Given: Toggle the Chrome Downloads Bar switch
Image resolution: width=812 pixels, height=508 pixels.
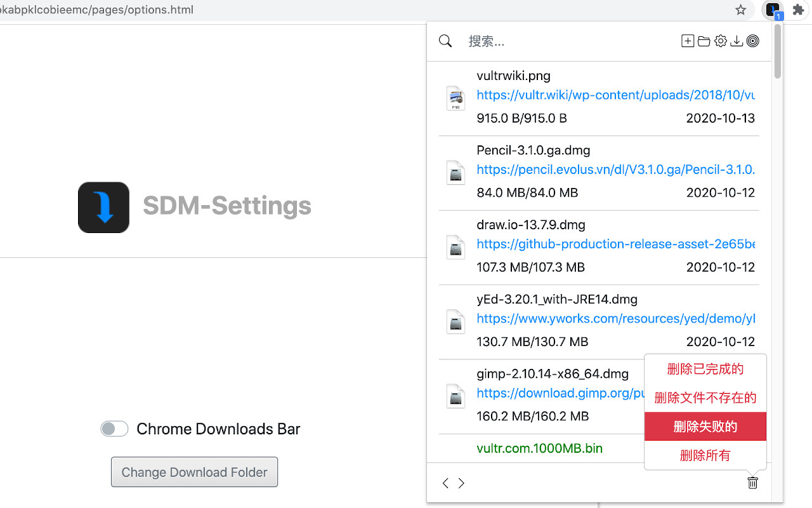Looking at the screenshot, I should coord(114,429).
